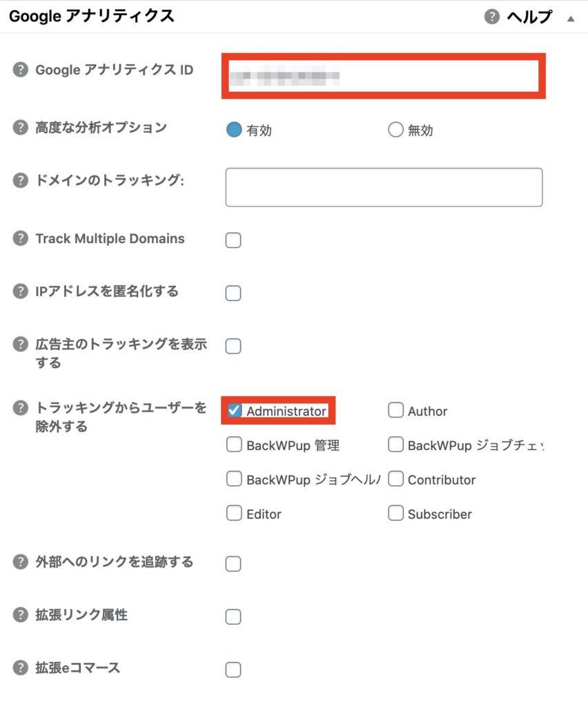The width and height of the screenshot is (588, 707).
Task: Click help icon beside IPアドレスを匿名化する
Action: coord(20,291)
